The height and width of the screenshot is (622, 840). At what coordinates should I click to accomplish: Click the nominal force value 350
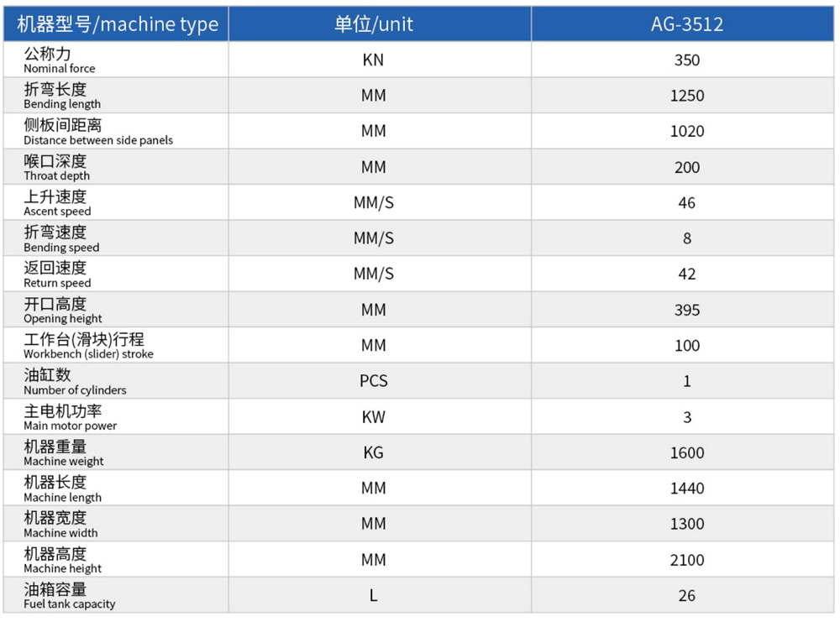686,60
